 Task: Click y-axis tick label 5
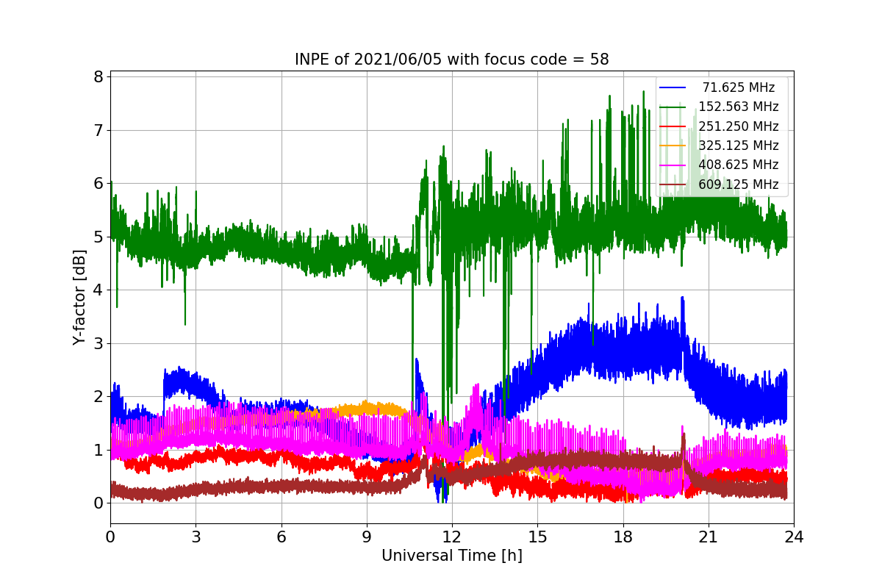coord(98,237)
